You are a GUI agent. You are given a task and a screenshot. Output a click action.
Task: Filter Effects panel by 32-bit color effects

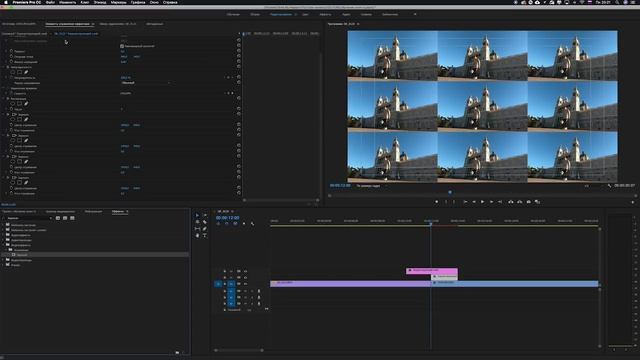(x=65, y=218)
